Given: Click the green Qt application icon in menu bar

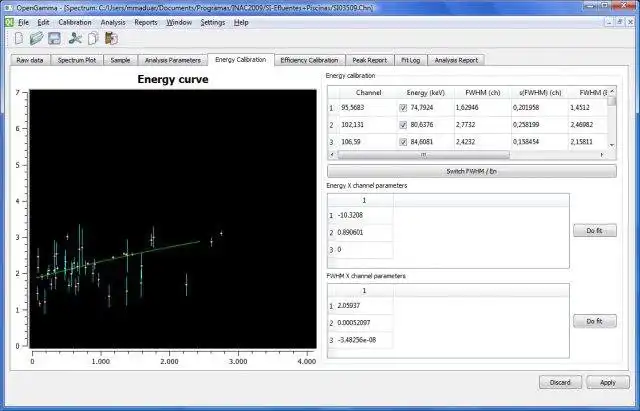Looking at the screenshot, I should pyautogui.click(x=9, y=22).
